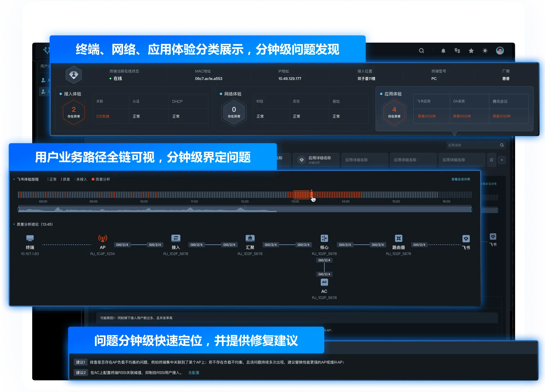Open the user avatar menu

coord(500,51)
